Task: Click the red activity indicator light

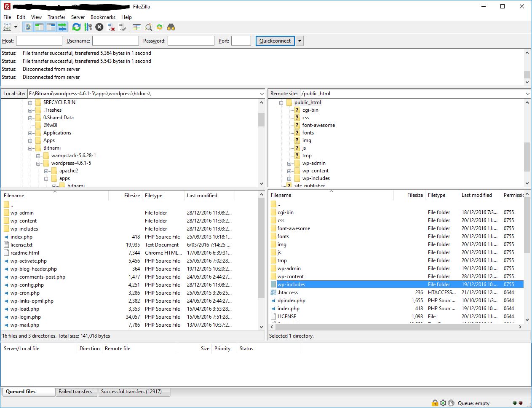Action: click(x=521, y=403)
